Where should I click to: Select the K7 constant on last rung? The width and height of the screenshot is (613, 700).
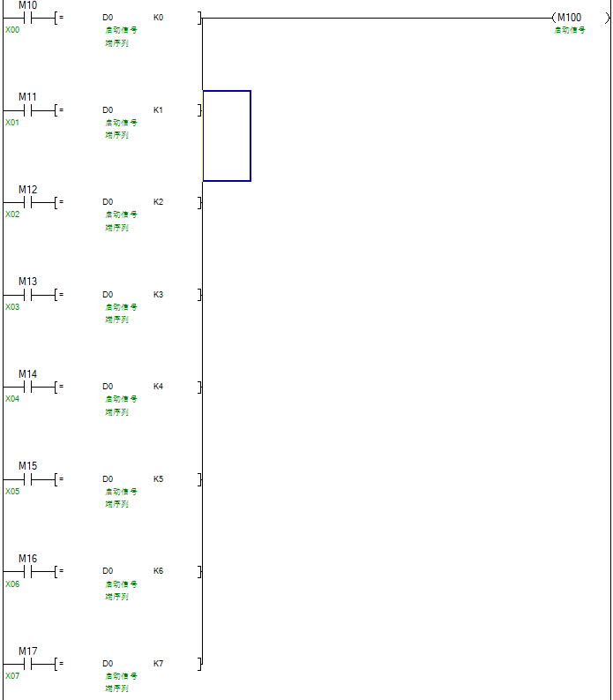pyautogui.click(x=158, y=664)
